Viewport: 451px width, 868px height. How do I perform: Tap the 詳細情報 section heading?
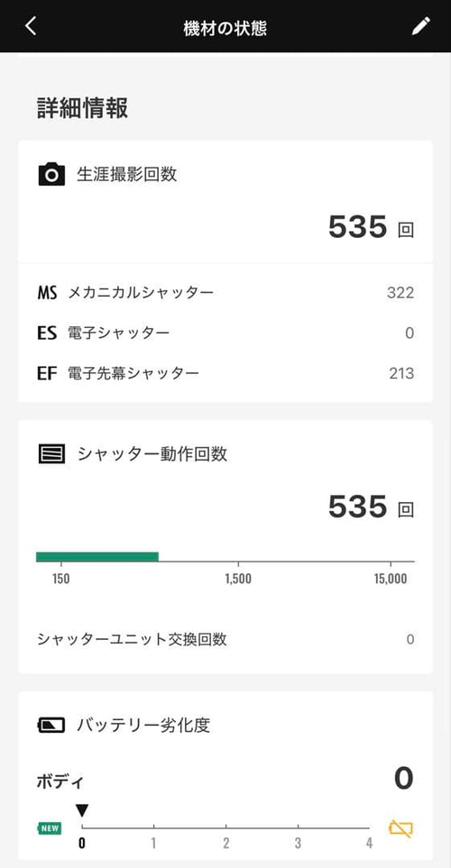click(83, 108)
